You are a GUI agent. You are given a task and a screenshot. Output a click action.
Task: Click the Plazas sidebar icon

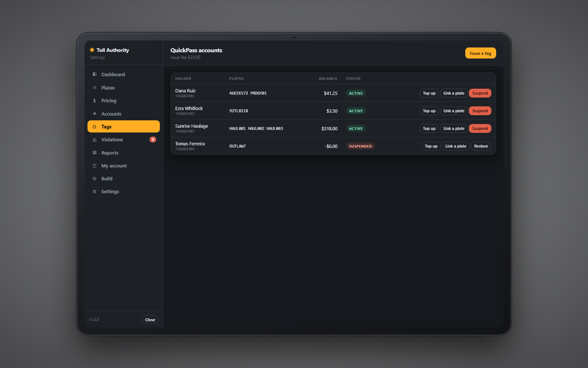(x=94, y=88)
